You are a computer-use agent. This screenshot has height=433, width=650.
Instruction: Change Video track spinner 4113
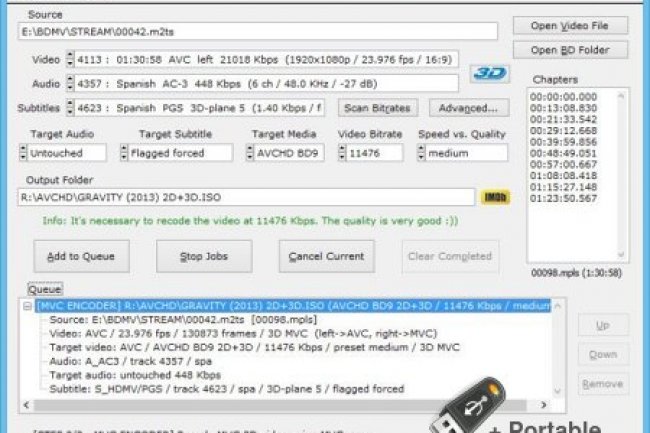(x=70, y=59)
